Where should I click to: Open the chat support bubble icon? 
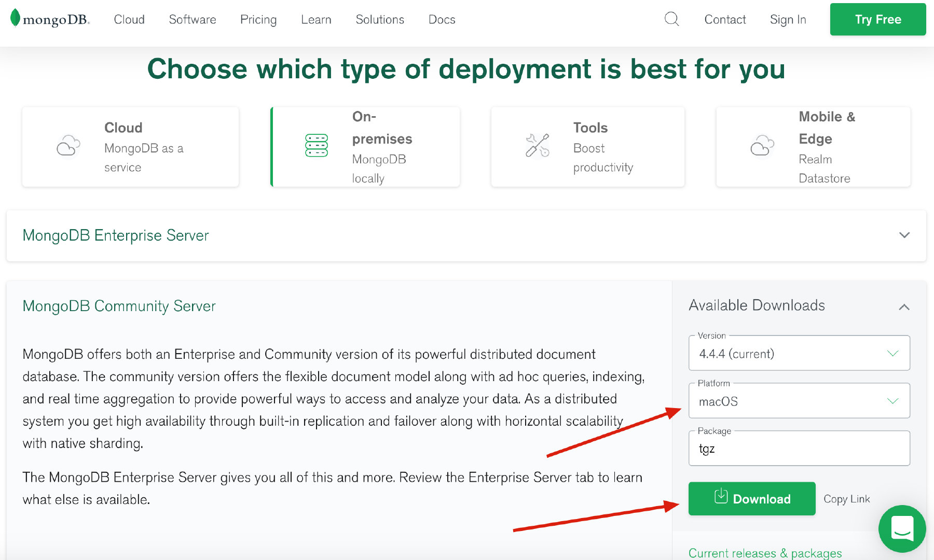point(902,529)
